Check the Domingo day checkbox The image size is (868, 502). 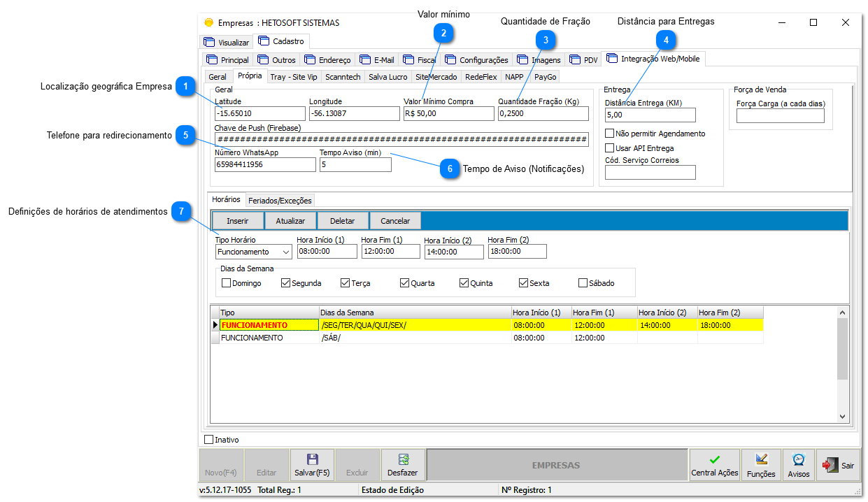tap(226, 282)
